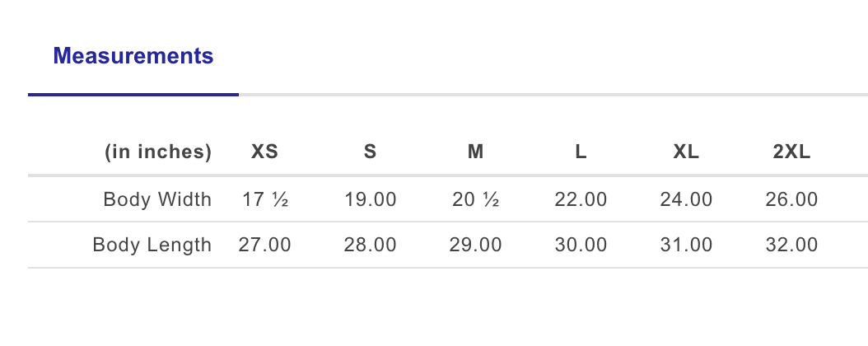Click the (in inches) header label

tap(158, 152)
